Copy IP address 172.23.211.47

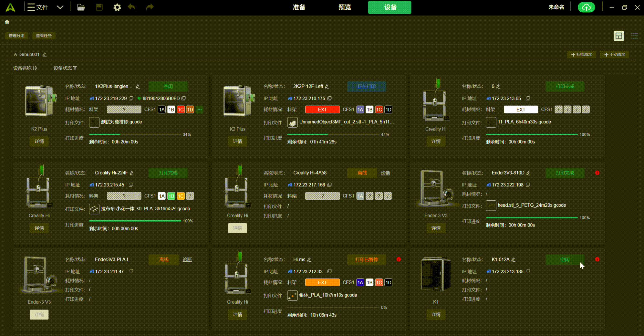131,271
